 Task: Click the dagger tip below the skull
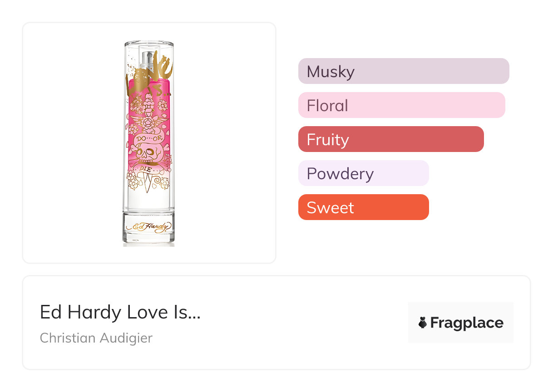point(148,186)
